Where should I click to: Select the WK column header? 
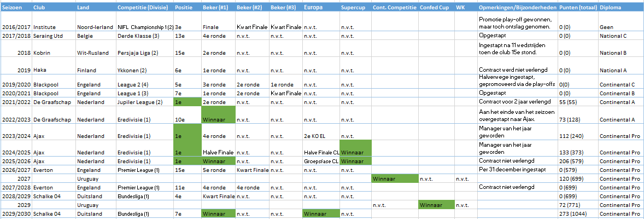(466, 8)
